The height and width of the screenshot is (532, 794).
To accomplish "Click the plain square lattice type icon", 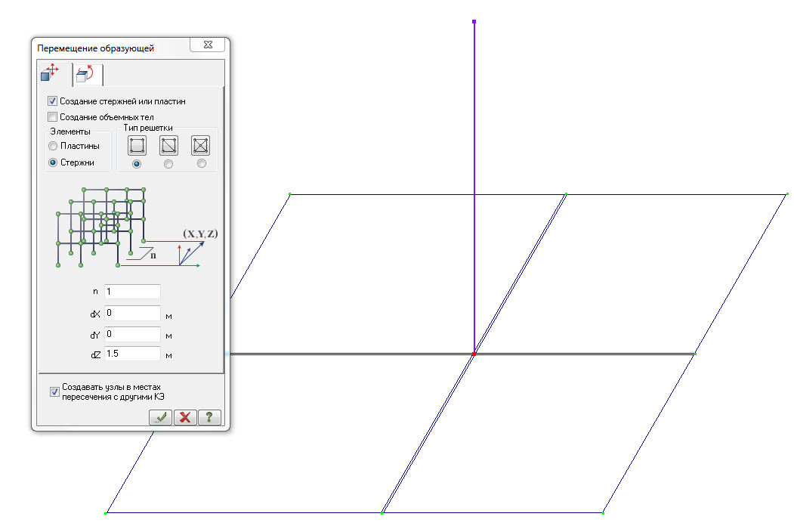I will (137, 145).
